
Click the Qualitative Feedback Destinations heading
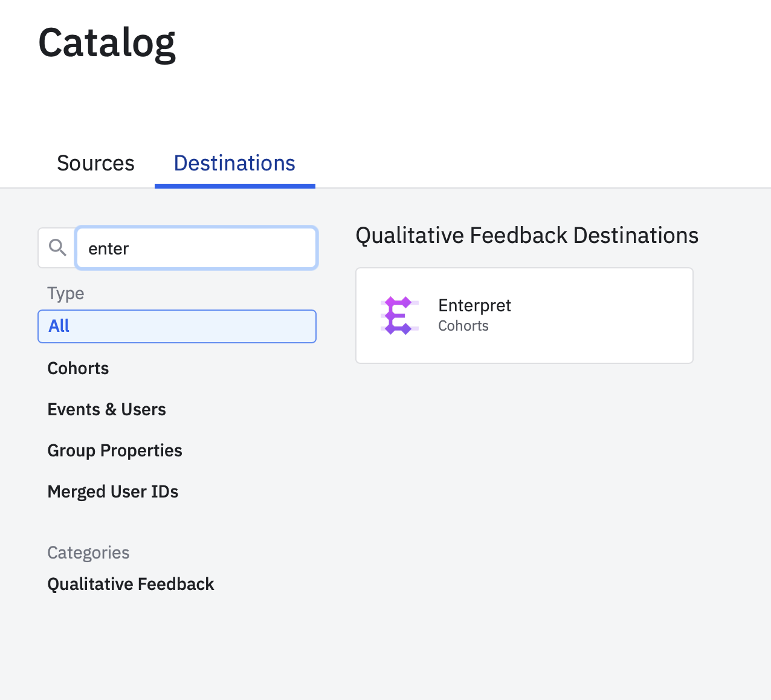(527, 235)
